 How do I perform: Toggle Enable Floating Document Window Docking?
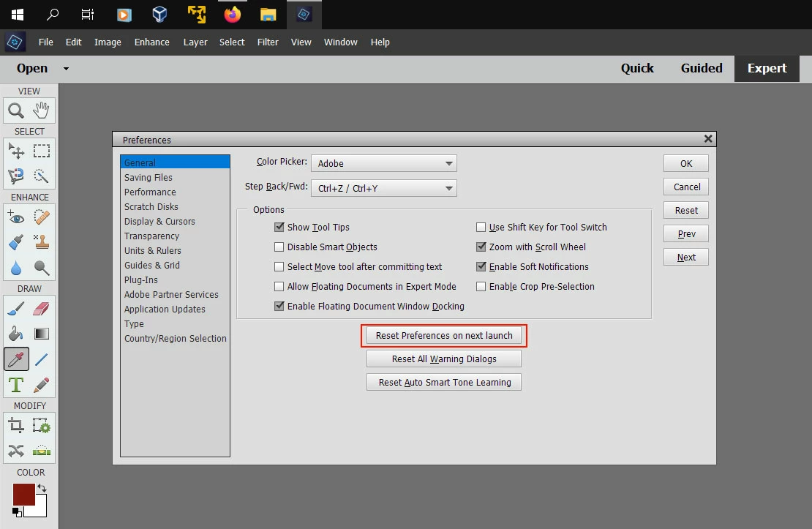click(x=279, y=306)
